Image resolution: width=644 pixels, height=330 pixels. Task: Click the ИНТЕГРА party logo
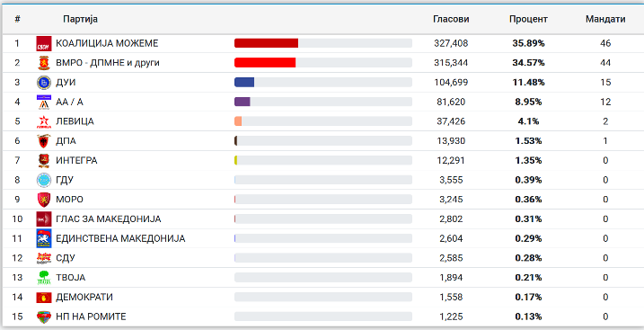[x=44, y=160]
